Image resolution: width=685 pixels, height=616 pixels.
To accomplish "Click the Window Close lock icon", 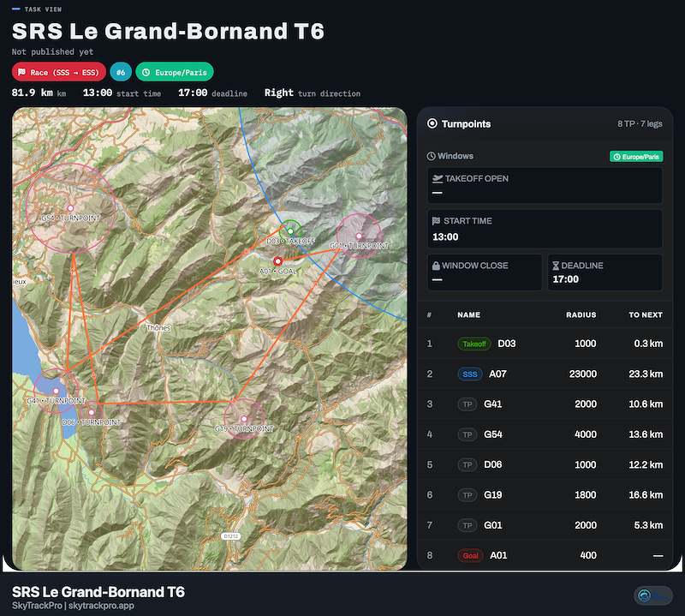I will pyautogui.click(x=436, y=266).
